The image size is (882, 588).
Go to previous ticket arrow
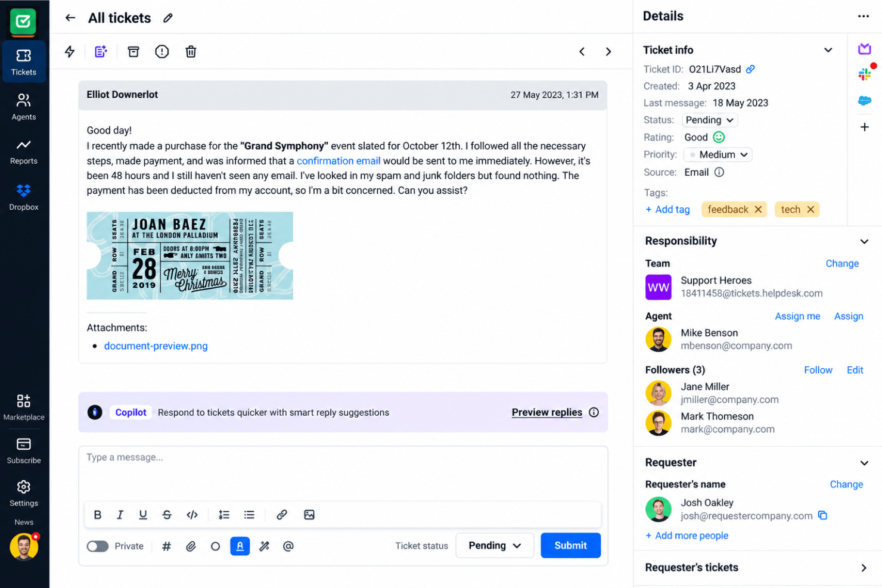pos(582,52)
